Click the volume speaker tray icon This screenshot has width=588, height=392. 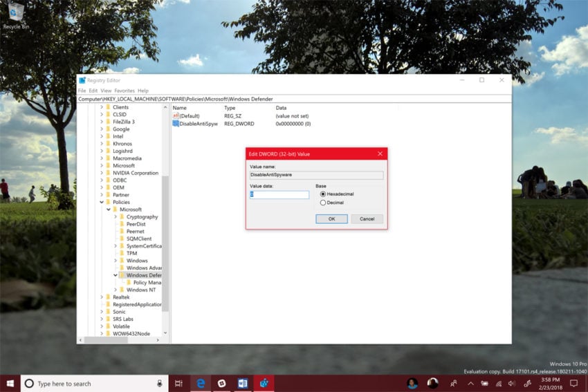pyautogui.click(x=512, y=384)
